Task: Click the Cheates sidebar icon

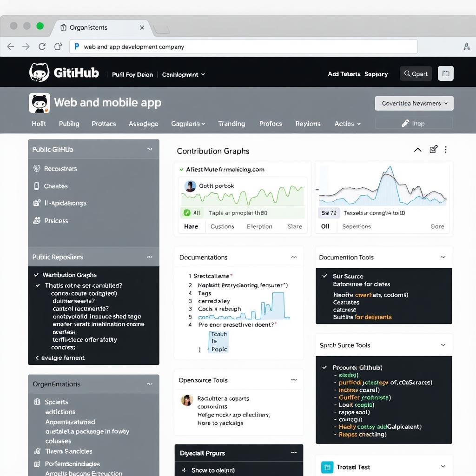Action: (x=37, y=186)
